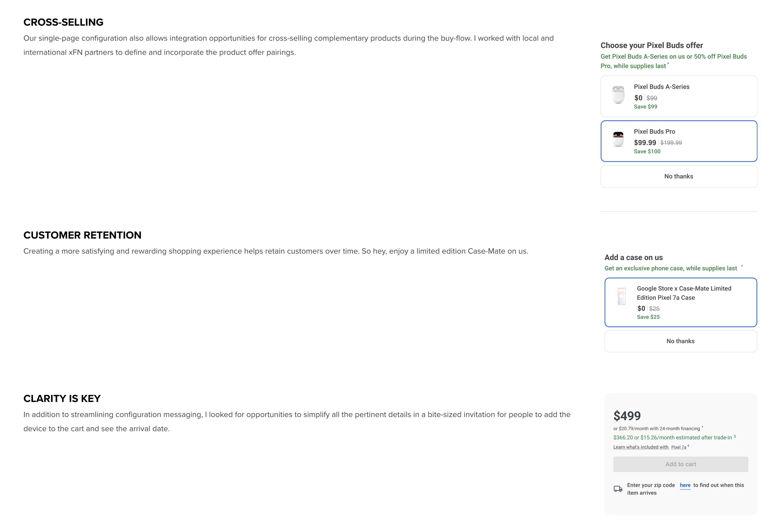Select the Pixel Buds A-Series offer card

tap(679, 96)
